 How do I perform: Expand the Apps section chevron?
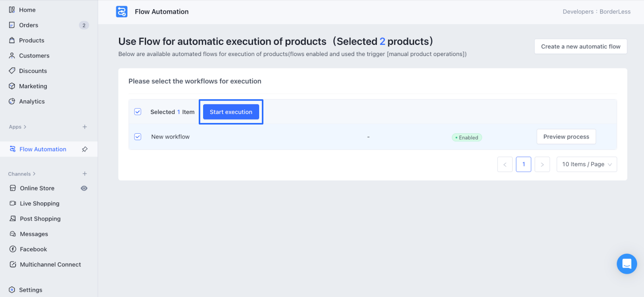tap(25, 127)
